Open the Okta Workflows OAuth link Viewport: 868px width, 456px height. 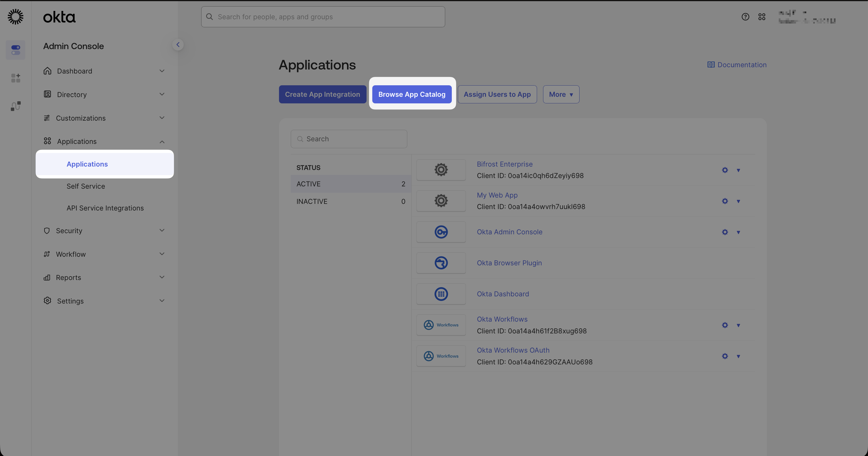[513, 350]
